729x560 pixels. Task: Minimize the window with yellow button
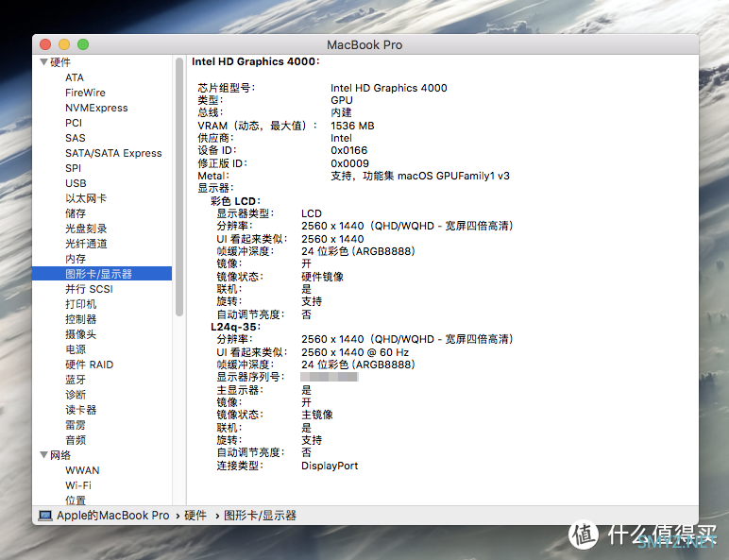[64, 44]
